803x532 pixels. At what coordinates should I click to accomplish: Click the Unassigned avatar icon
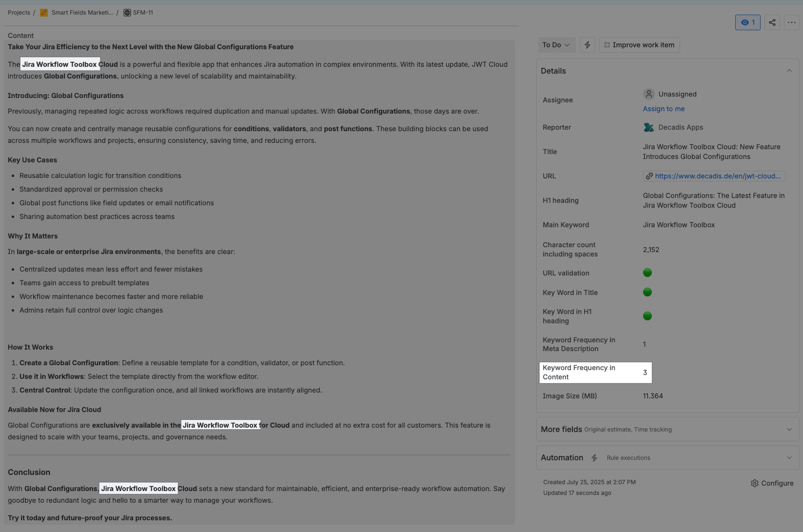pyautogui.click(x=648, y=94)
